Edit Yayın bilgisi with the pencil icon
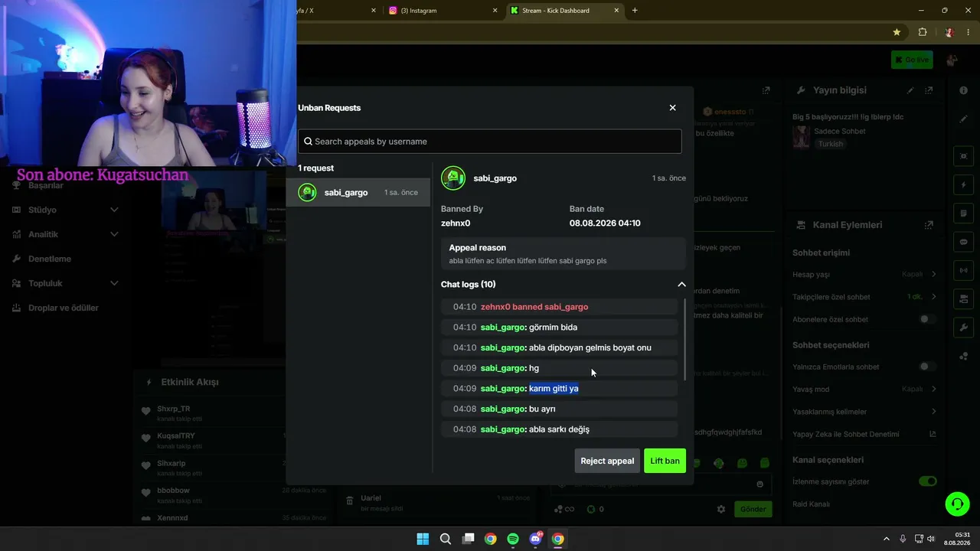The width and height of the screenshot is (980, 551). point(910,90)
